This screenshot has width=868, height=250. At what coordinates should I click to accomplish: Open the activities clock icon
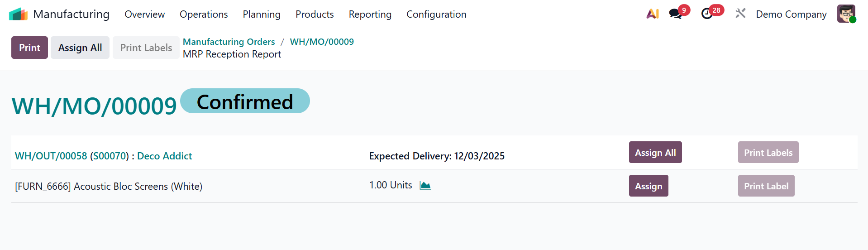click(x=706, y=14)
